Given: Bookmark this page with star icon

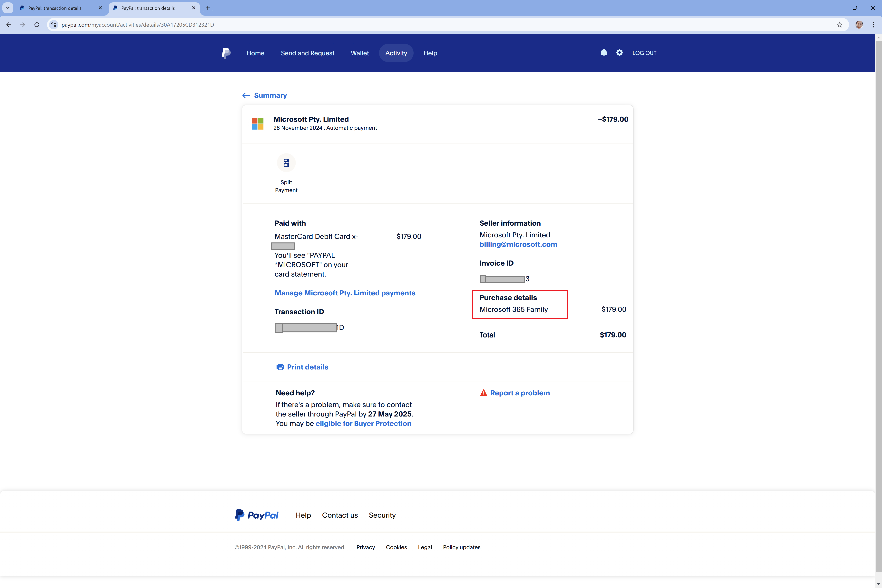Looking at the screenshot, I should 839,25.
